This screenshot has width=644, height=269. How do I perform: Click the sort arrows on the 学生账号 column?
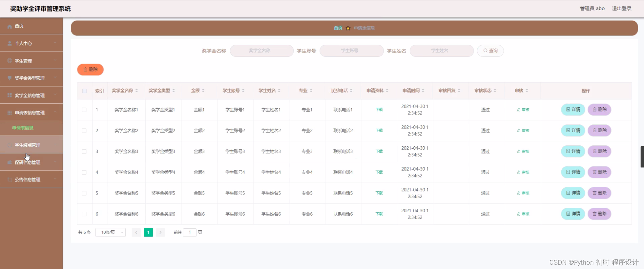[243, 91]
